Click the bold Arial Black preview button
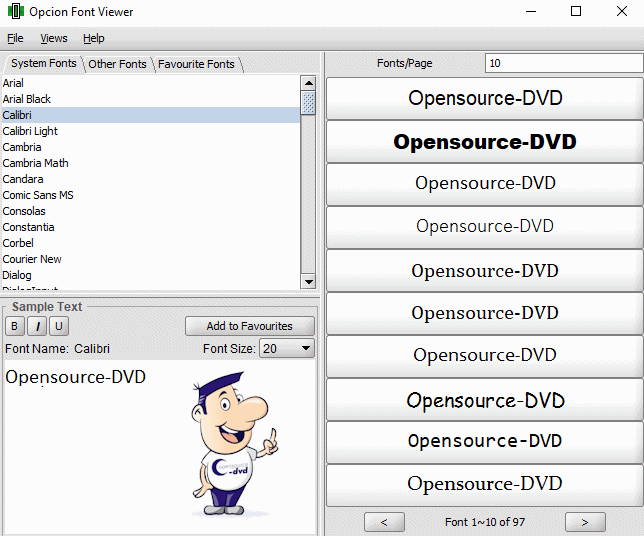This screenshot has height=536, width=644. pos(485,142)
